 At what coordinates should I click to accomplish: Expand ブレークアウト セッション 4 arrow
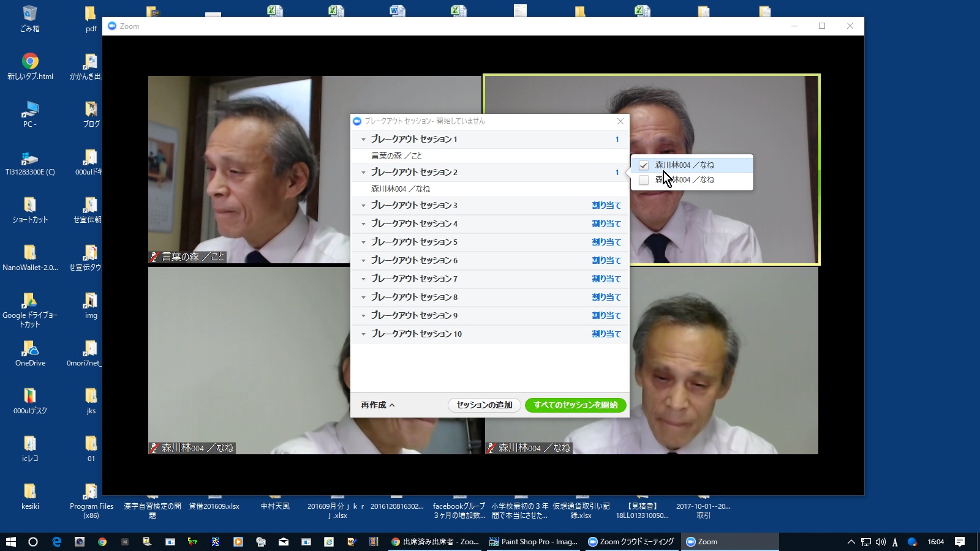point(363,224)
